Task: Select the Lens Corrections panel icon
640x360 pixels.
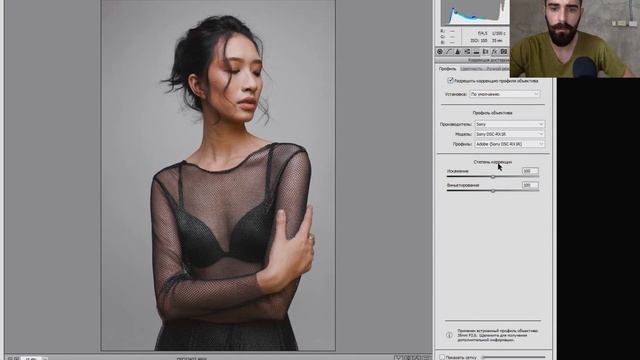Action: pyautogui.click(x=485, y=52)
